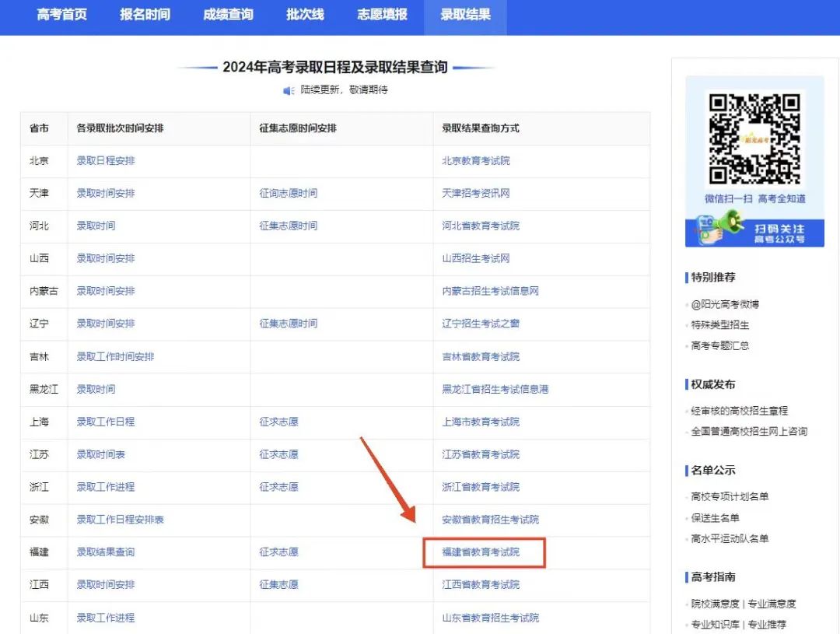
Task: Click the 名单公示 section heading
Action: pos(713,470)
